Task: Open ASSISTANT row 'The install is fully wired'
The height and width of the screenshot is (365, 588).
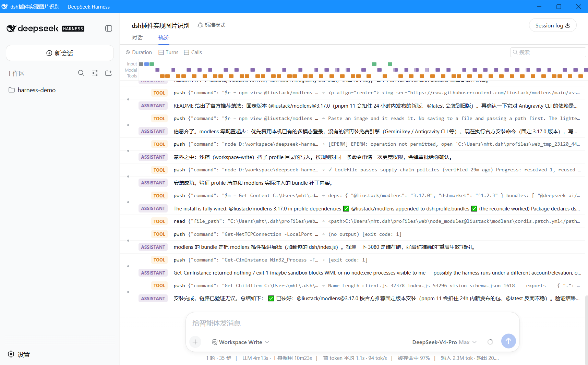Action: coord(352,209)
